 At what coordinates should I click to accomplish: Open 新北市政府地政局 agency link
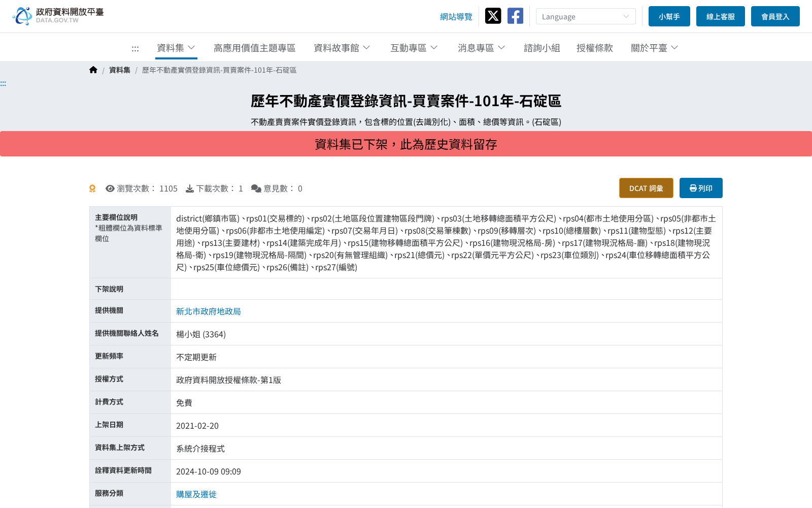click(x=209, y=311)
